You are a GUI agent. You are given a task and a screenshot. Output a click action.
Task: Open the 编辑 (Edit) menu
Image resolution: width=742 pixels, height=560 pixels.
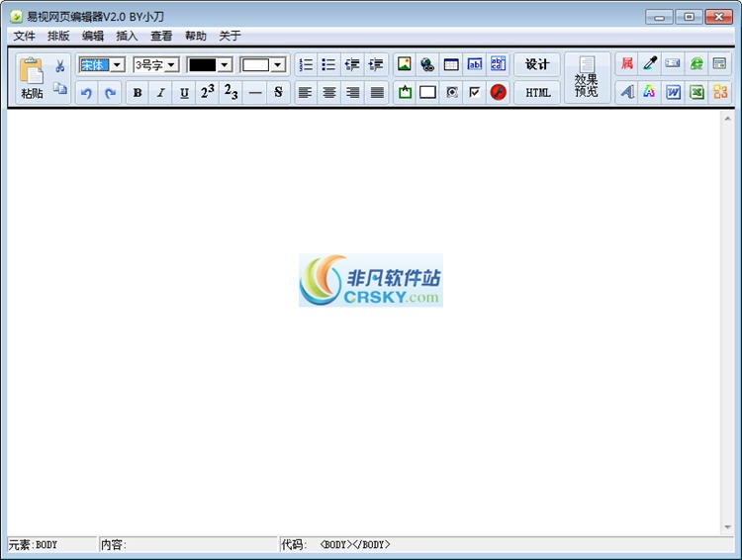click(93, 36)
